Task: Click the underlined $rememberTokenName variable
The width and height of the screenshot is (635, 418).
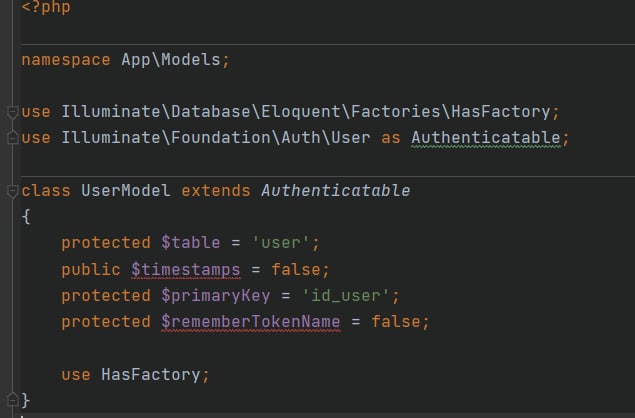Action: coord(251,322)
